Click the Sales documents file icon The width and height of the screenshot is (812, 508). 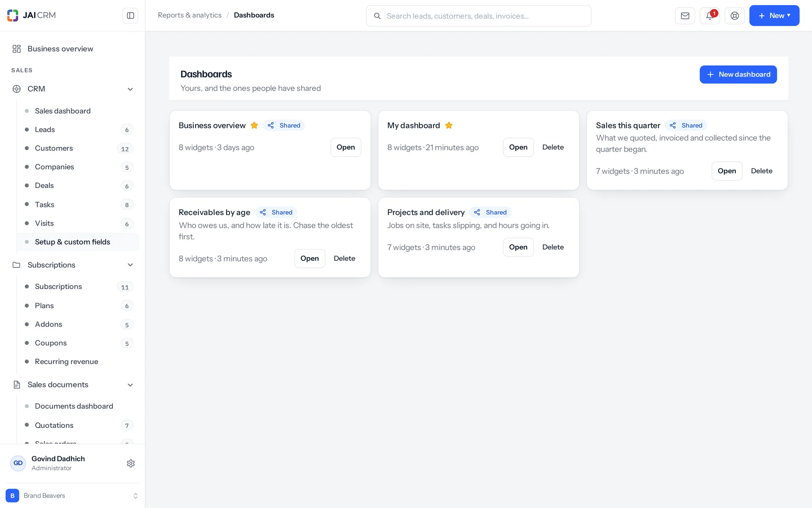pyautogui.click(x=16, y=385)
